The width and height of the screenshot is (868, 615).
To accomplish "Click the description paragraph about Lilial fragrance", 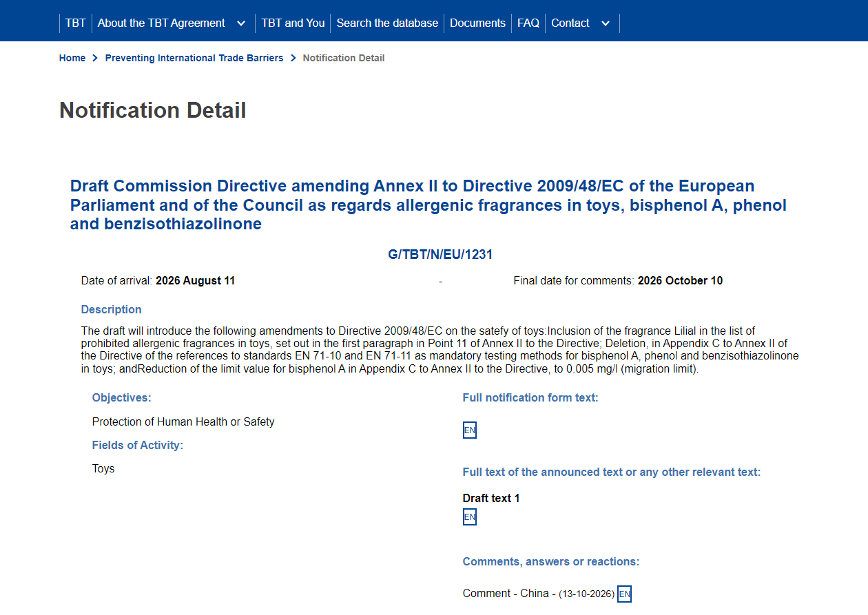I will (440, 350).
